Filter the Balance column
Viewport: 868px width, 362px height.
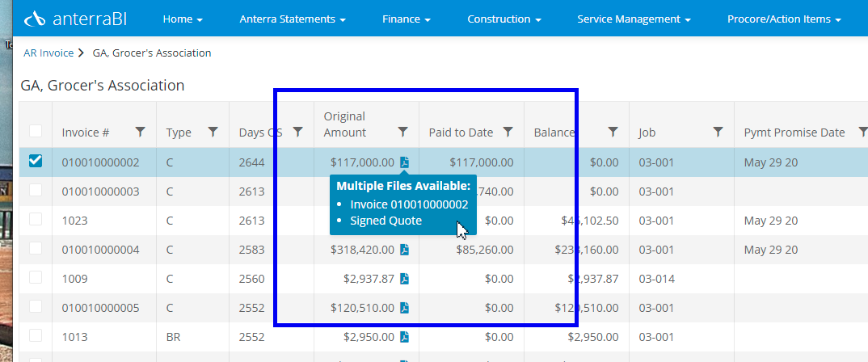pyautogui.click(x=613, y=132)
